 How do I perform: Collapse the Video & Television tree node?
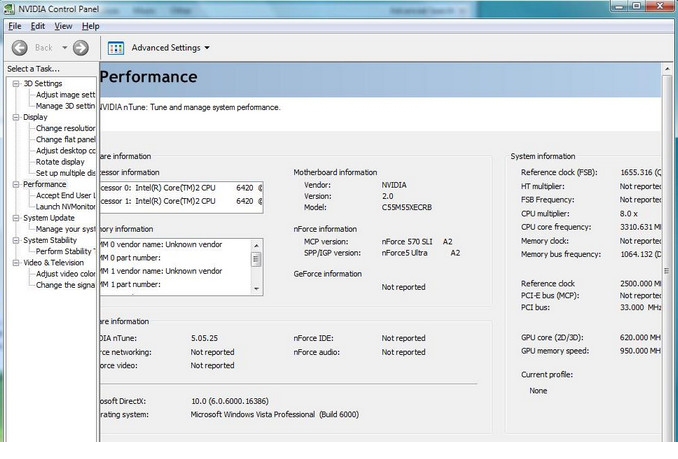coord(16,262)
